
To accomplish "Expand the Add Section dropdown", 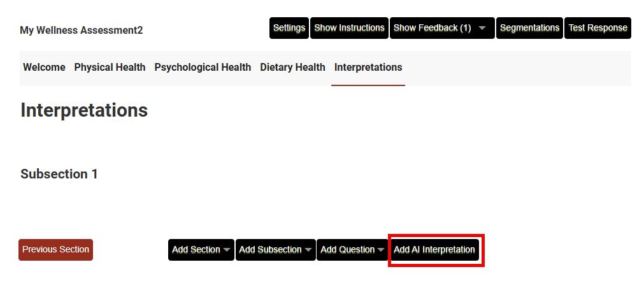I will (x=201, y=250).
